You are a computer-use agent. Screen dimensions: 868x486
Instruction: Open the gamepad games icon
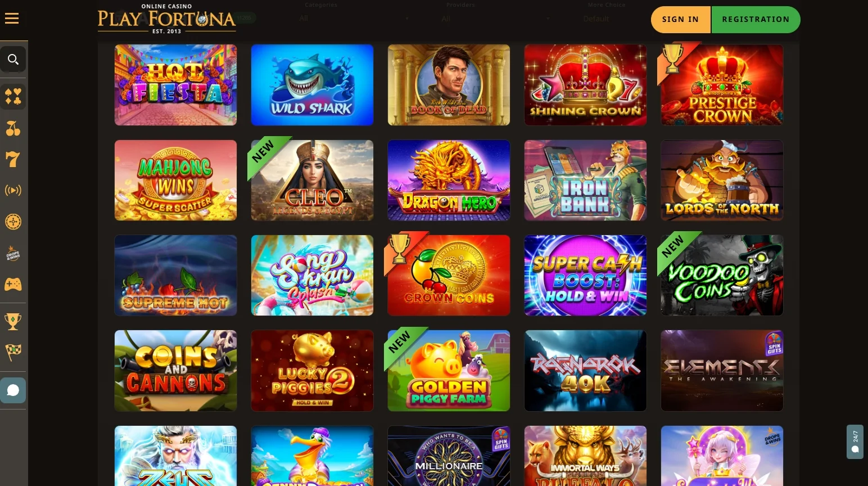[13, 284]
